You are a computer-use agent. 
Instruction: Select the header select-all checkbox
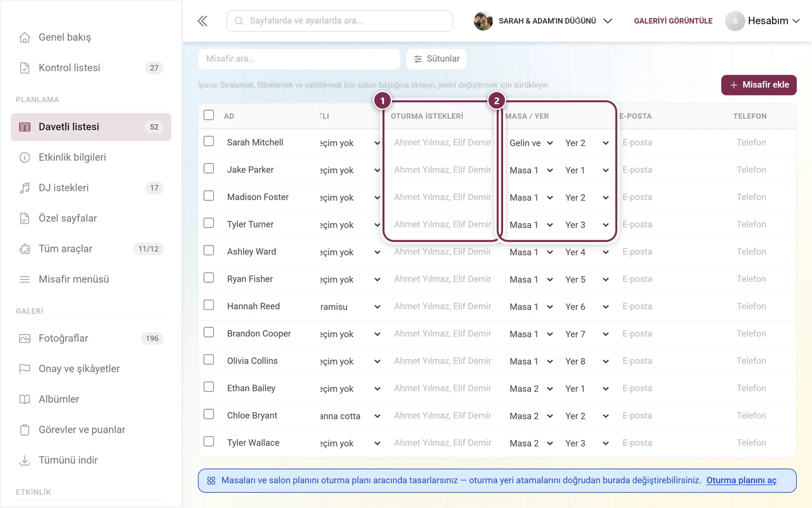click(x=209, y=115)
